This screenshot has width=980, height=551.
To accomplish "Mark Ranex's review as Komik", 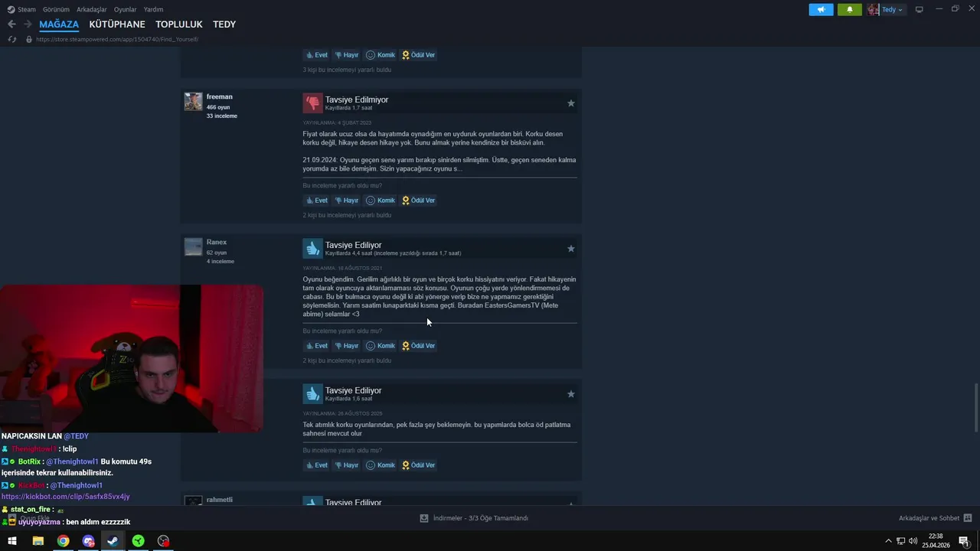I will [381, 346].
